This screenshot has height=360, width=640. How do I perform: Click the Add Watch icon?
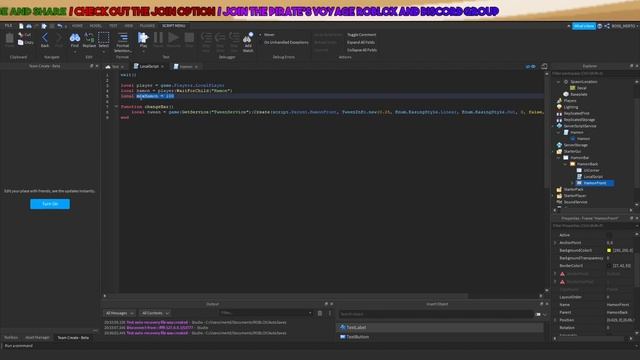(248, 38)
